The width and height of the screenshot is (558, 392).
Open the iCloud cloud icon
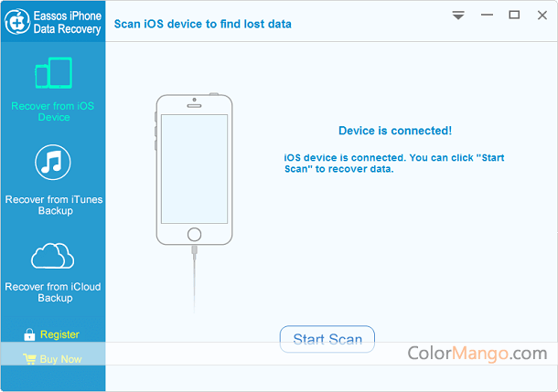tap(53, 256)
